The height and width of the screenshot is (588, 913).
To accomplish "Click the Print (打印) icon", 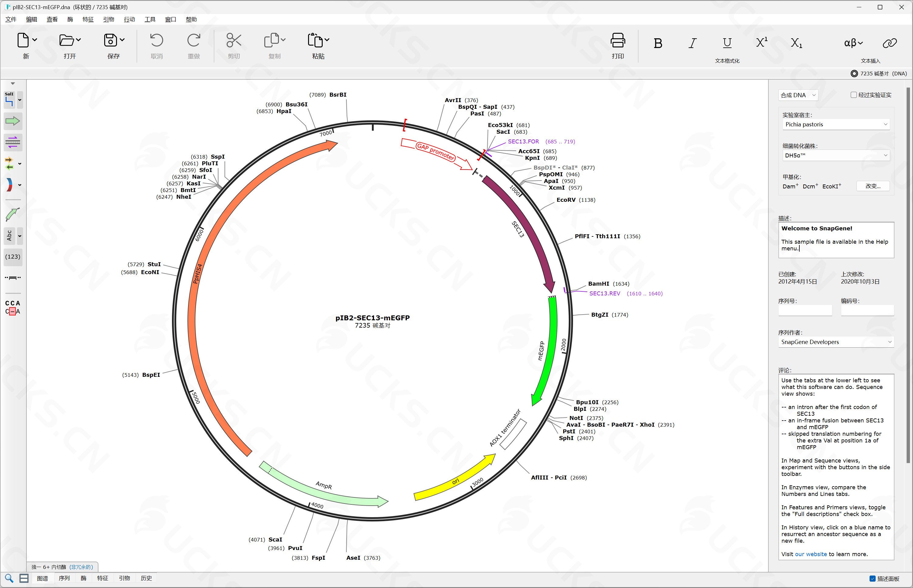I will pos(618,40).
